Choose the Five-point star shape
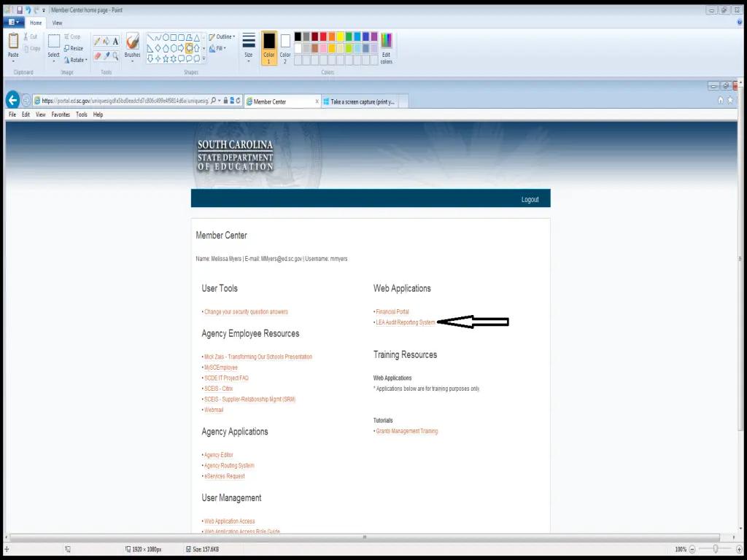This screenshot has height=560, width=747. 166,58
